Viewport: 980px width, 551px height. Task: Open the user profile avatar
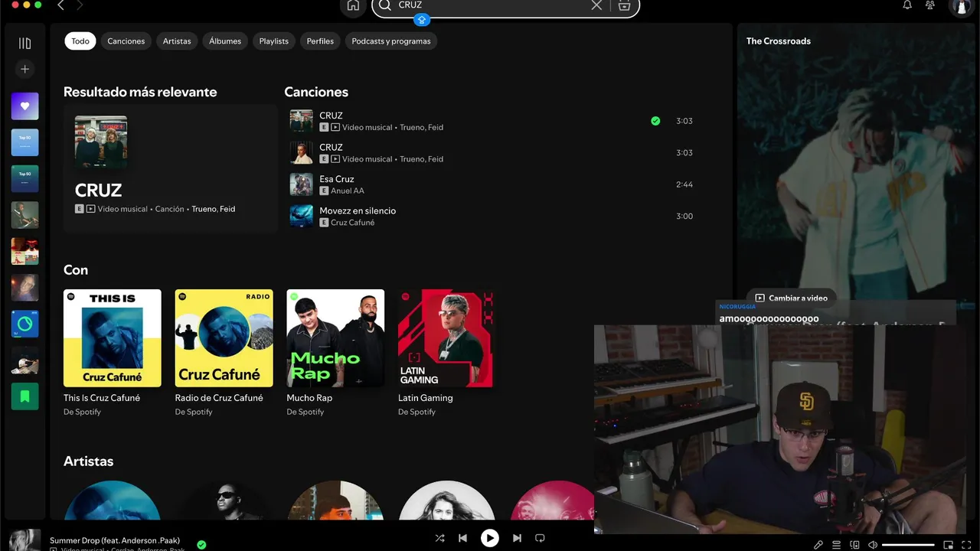(x=960, y=6)
